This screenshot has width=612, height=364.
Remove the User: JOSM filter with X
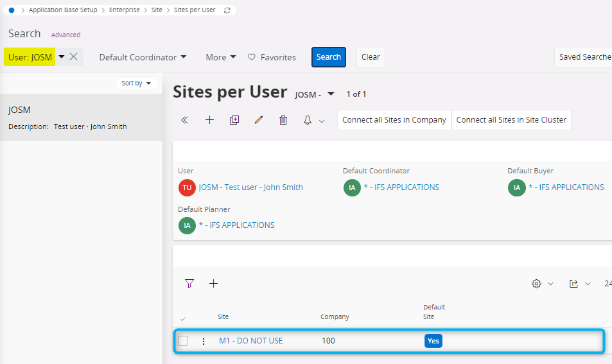(x=73, y=56)
